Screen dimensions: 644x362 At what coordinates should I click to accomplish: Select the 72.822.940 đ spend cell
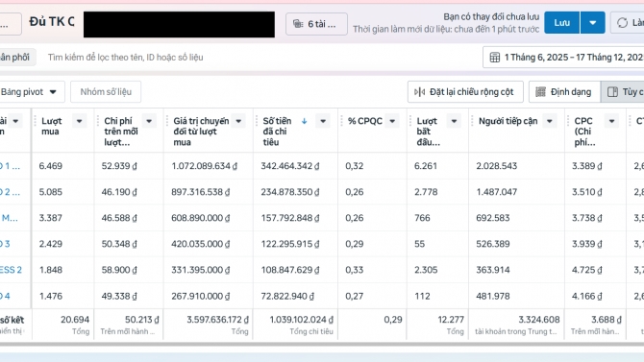(296, 296)
